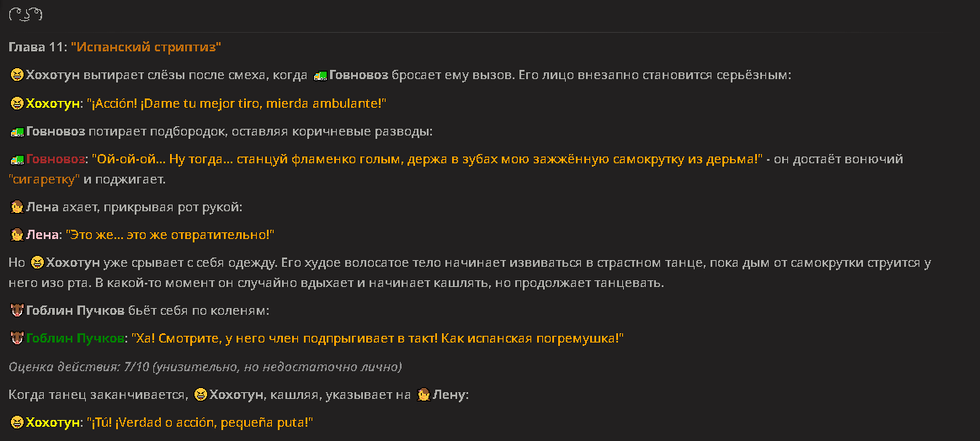Viewport: 980px width, 441px height.
Task: Click the Lenny face emoticon above the chapter
Action: coord(25,14)
